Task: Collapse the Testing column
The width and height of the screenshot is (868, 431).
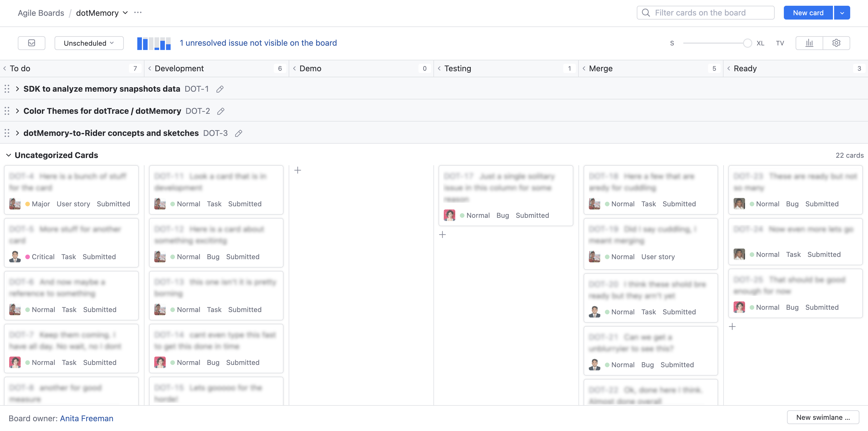Action: click(x=439, y=68)
